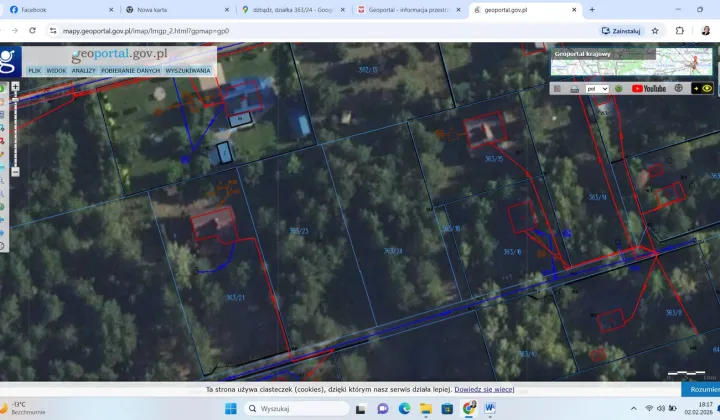Click 'Dowiedz się więcej' cookies link
Viewport: 720px width, 420px height.
pos(484,389)
